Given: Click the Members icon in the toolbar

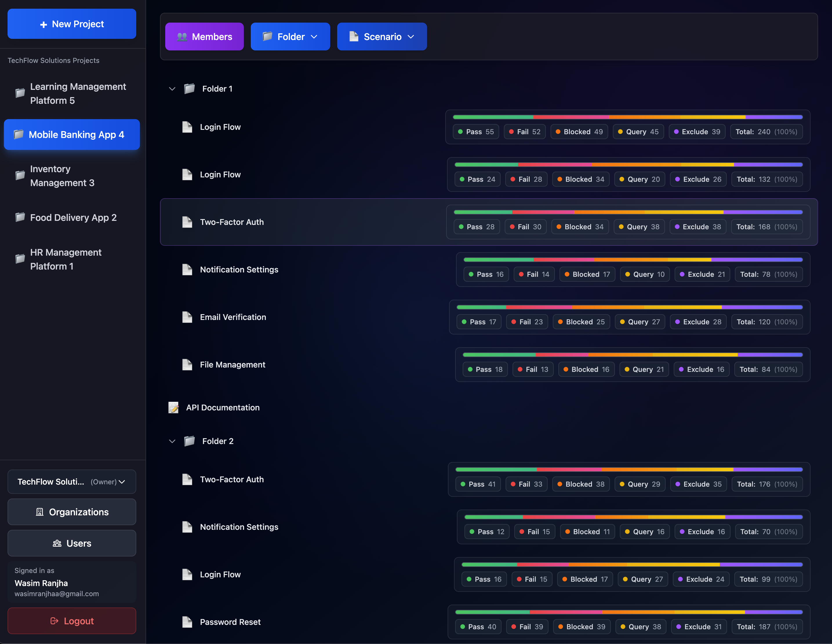Looking at the screenshot, I should point(182,37).
